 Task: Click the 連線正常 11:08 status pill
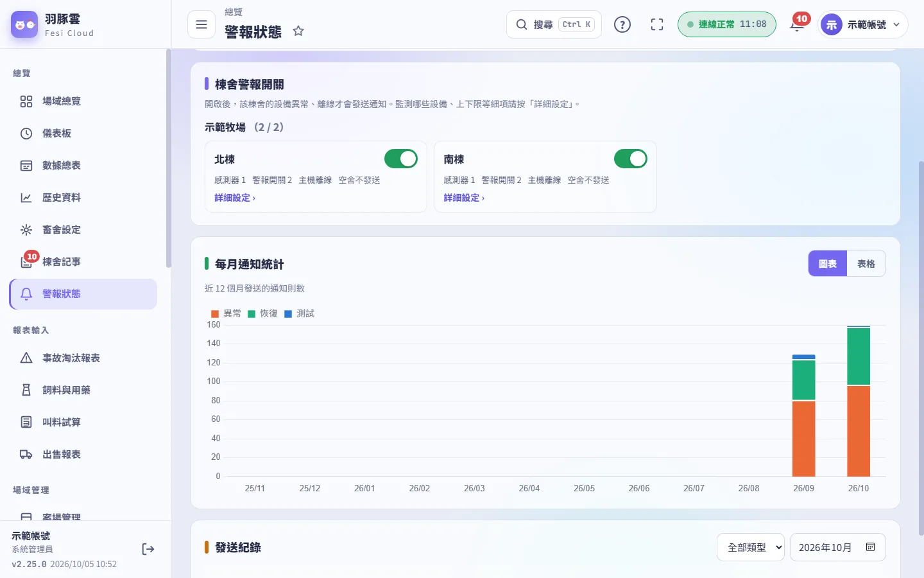(x=727, y=24)
